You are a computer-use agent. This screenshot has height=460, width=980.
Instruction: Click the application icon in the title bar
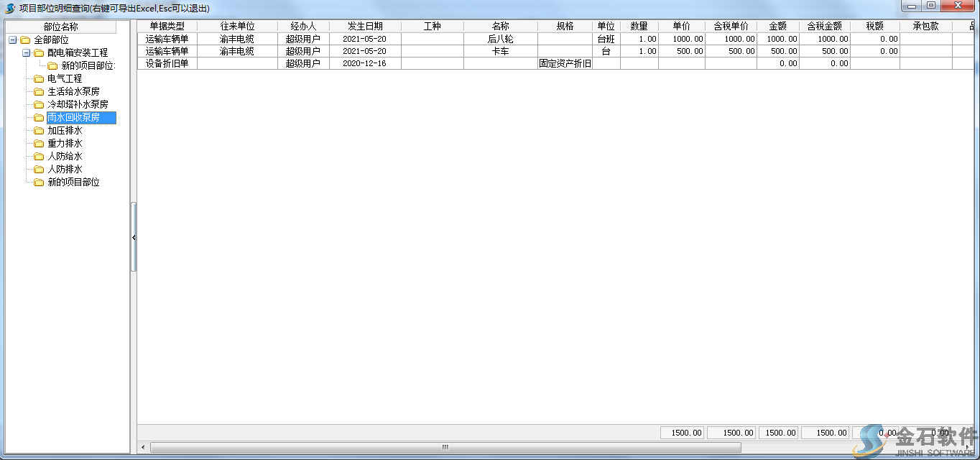tap(9, 8)
